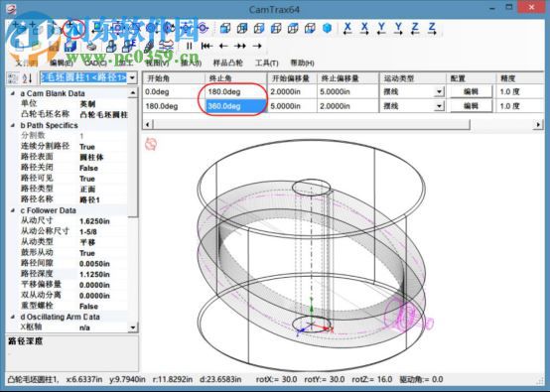Rotate with the Z right-arrow icon
This screenshot has height=392, width=550.
[432, 28]
